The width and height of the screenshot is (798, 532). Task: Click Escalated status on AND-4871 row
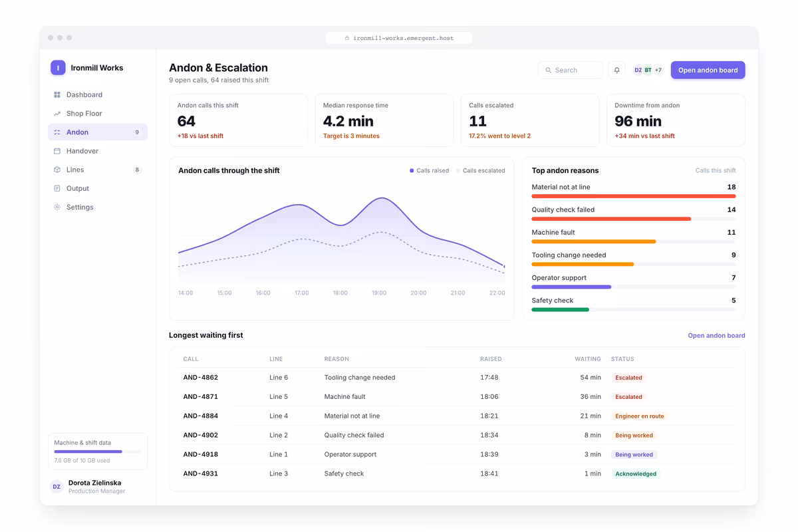[x=628, y=397]
